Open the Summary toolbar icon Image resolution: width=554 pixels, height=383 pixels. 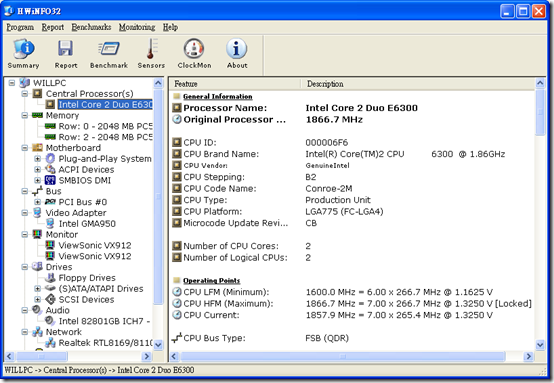(24, 49)
